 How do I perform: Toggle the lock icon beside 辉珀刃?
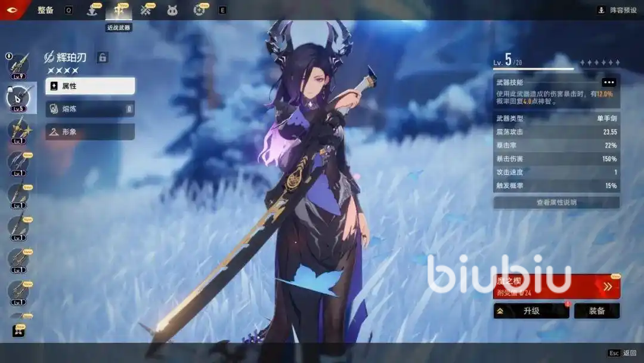pyautogui.click(x=103, y=57)
